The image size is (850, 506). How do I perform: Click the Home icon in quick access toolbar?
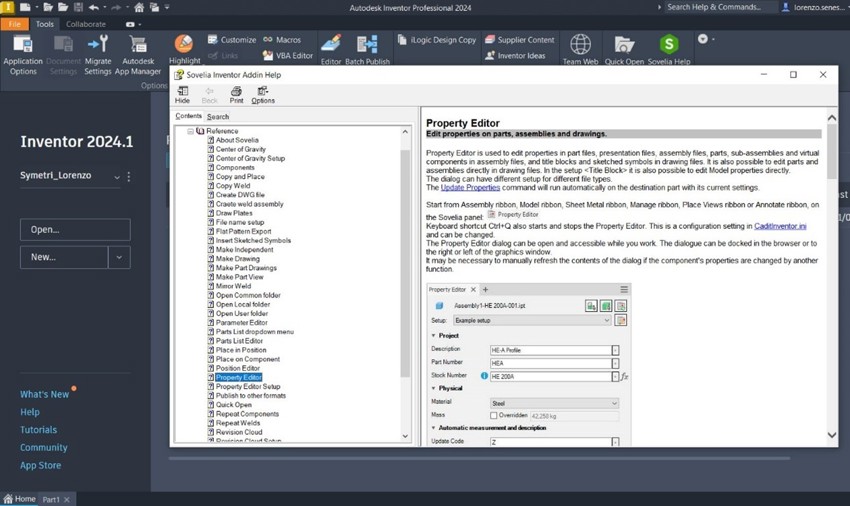[139, 8]
